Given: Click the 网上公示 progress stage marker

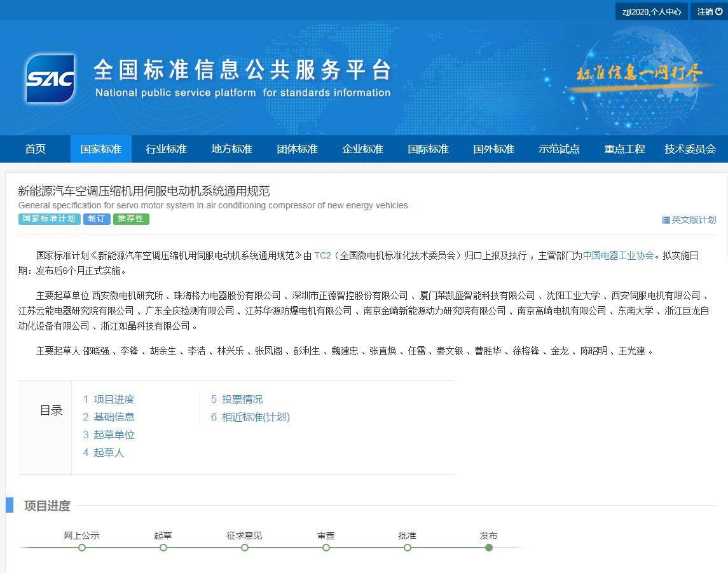Looking at the screenshot, I should [x=82, y=547].
